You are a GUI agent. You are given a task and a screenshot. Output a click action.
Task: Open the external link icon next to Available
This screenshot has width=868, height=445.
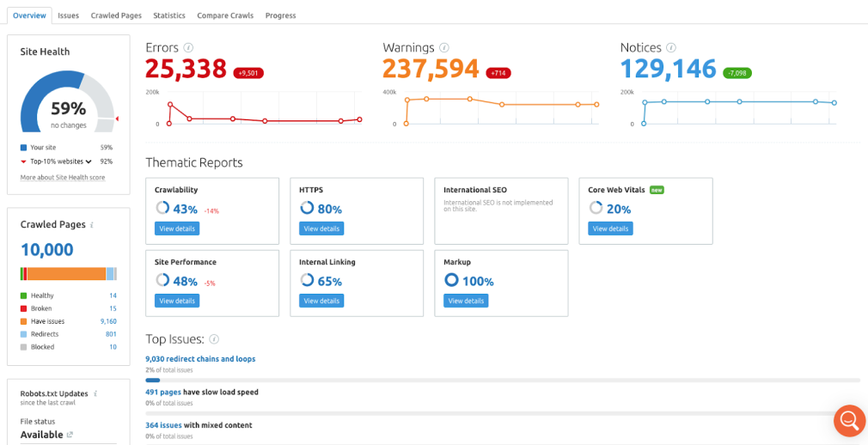click(70, 435)
